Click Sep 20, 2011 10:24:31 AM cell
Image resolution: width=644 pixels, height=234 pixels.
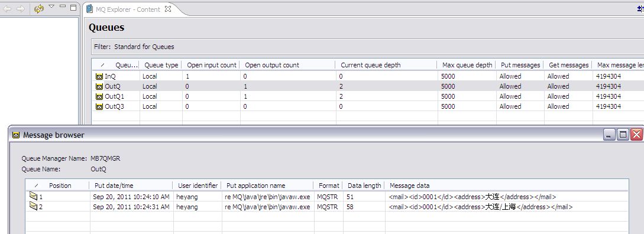point(131,207)
